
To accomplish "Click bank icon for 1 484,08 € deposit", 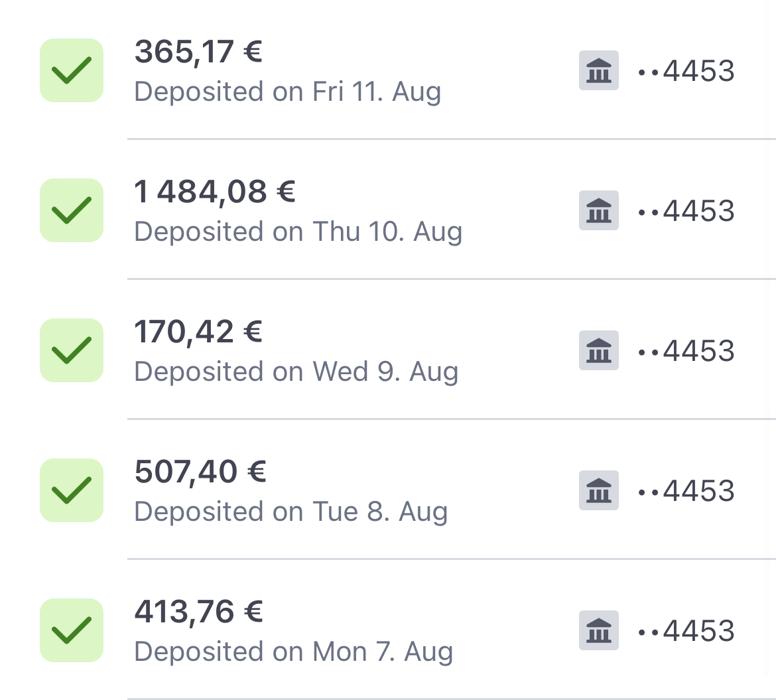I will click(598, 210).
